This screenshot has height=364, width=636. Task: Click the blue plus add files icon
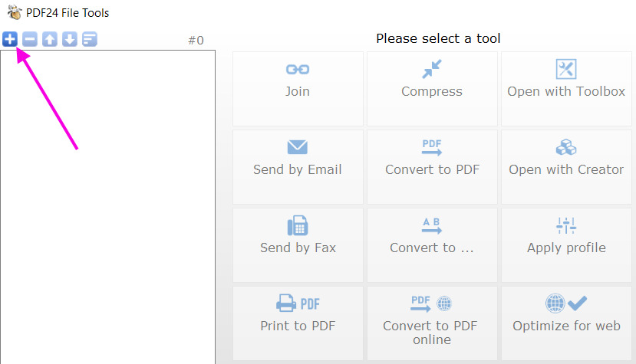click(x=10, y=39)
